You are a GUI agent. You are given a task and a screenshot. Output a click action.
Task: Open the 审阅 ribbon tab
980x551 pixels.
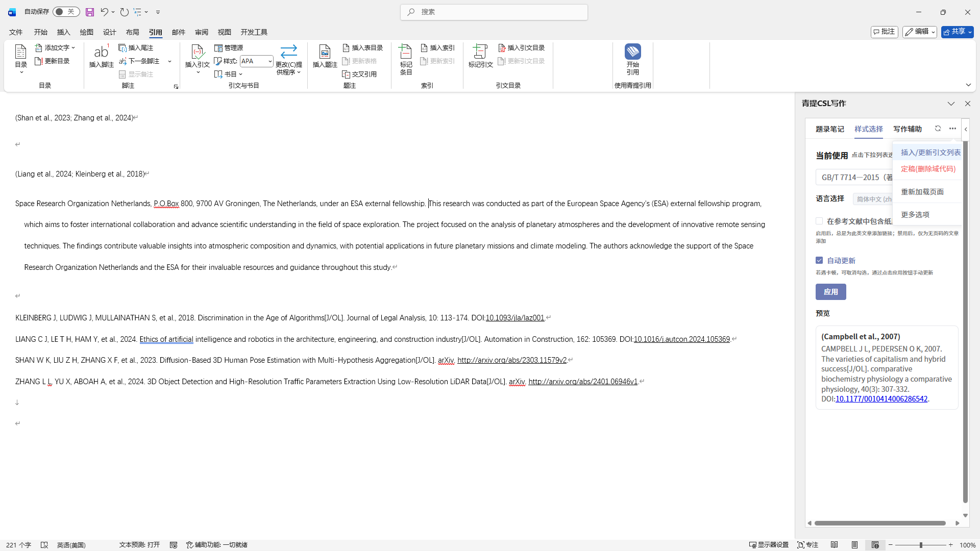coord(201,32)
